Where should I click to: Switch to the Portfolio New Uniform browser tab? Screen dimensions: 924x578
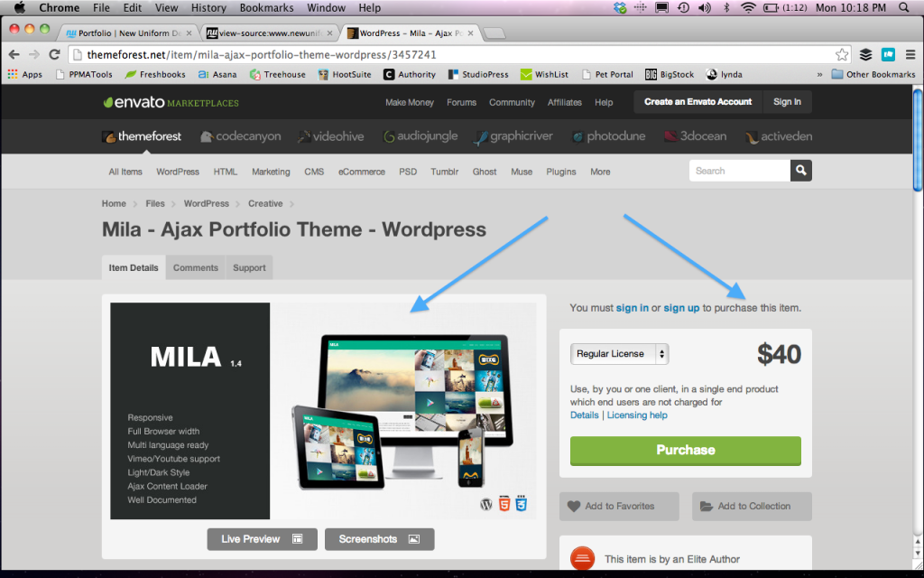click(x=128, y=33)
